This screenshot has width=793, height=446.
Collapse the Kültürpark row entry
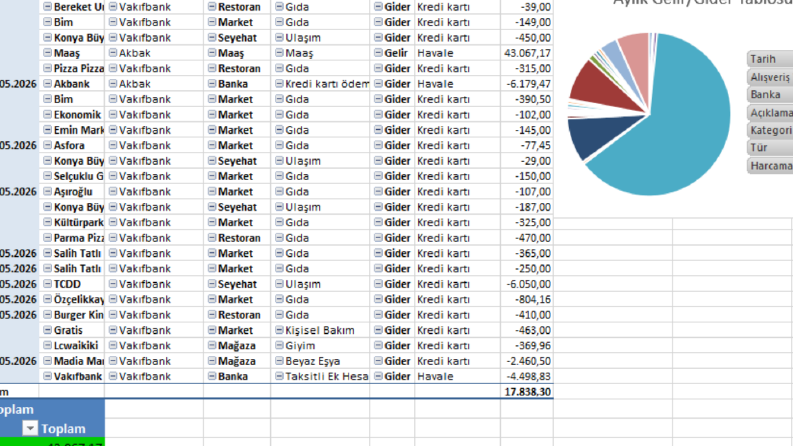(48, 222)
